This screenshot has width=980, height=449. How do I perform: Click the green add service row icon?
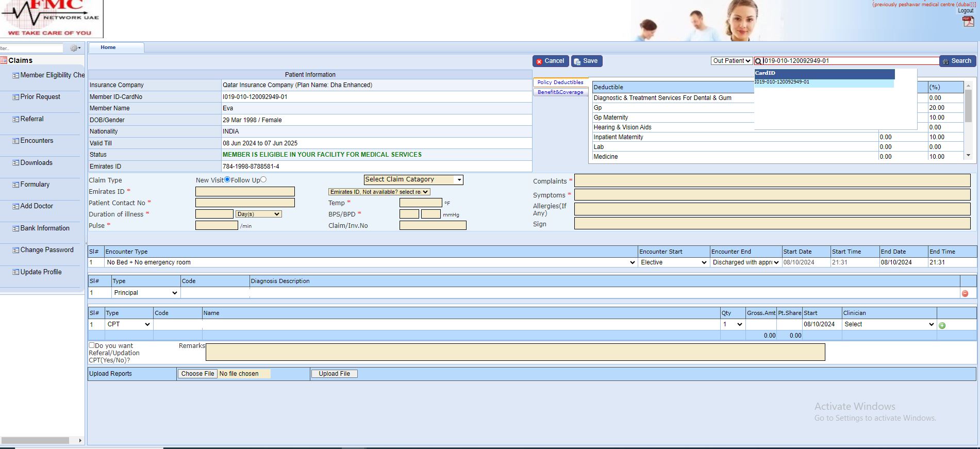pos(942,325)
